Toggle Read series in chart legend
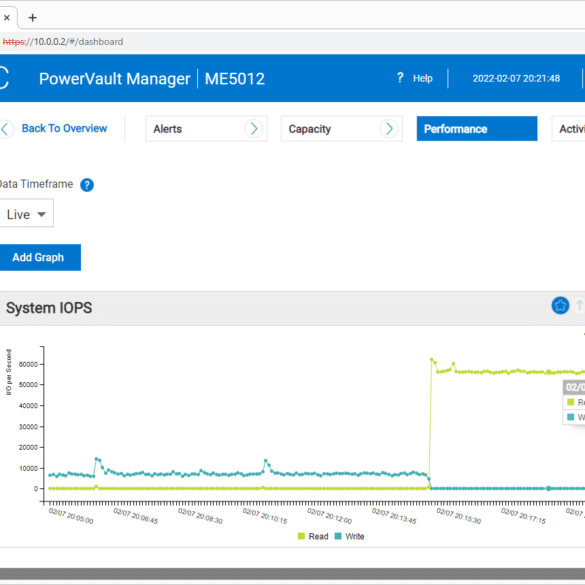The height and width of the screenshot is (585, 585). [x=313, y=536]
